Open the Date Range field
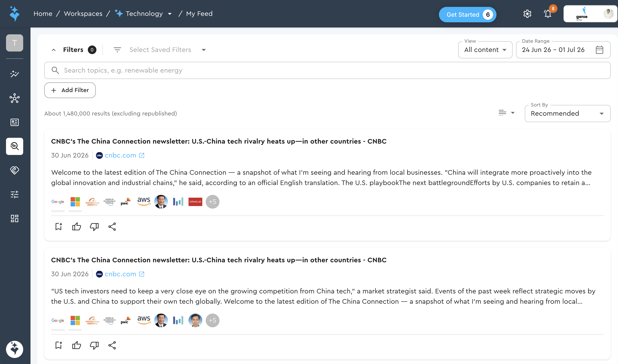618x364 pixels. [563, 50]
